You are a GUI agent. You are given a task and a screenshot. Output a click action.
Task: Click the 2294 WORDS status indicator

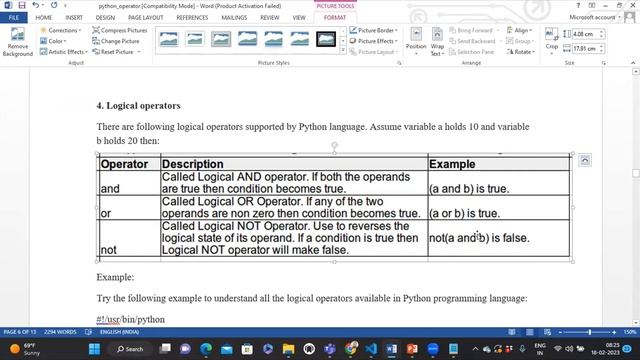point(60,332)
